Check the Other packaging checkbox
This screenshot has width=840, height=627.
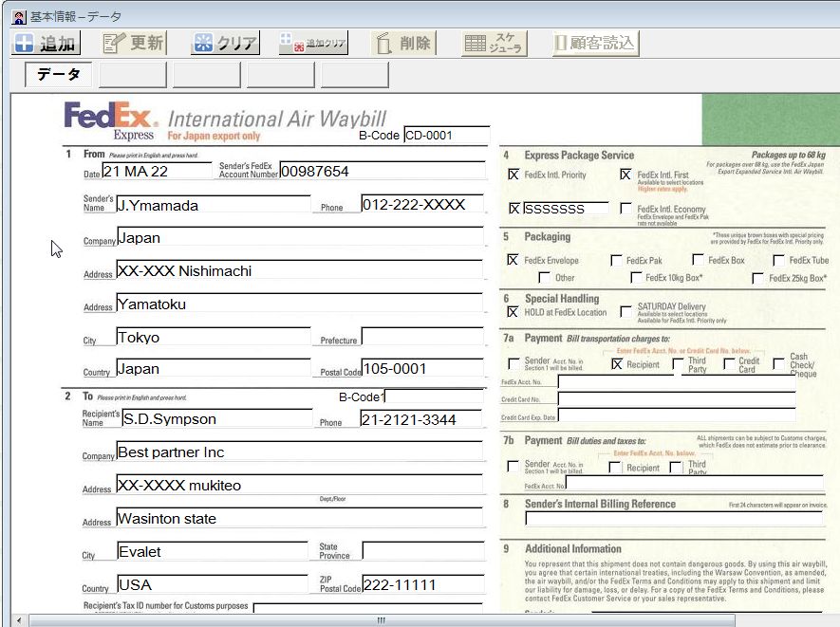pyautogui.click(x=544, y=277)
